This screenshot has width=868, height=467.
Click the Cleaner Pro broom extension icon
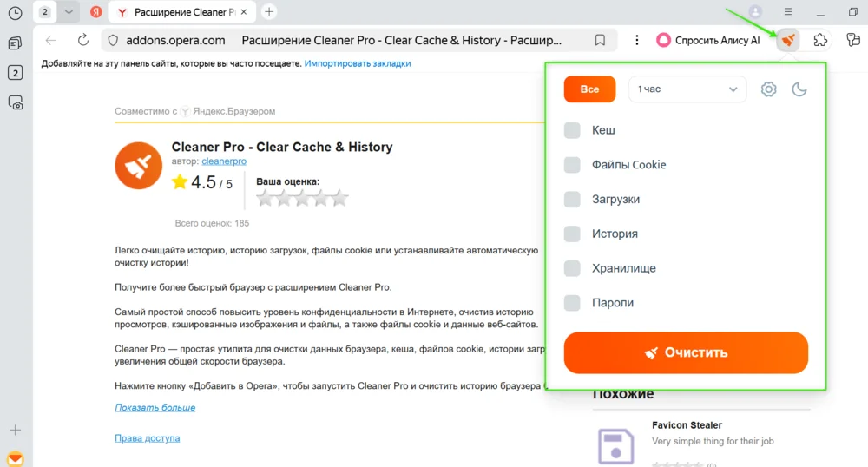point(788,40)
